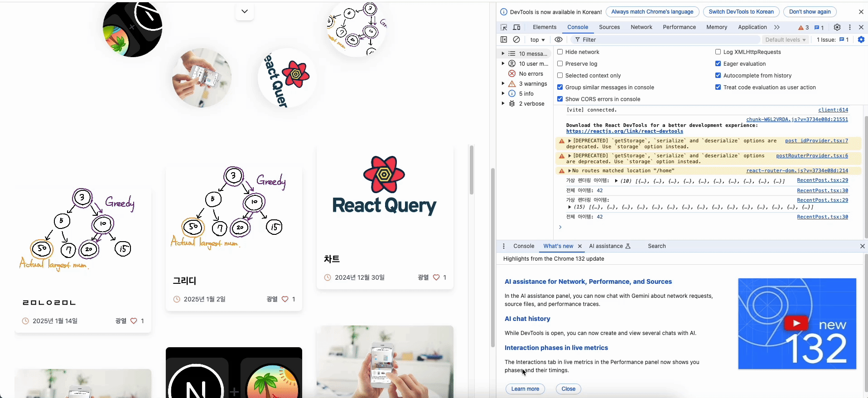Open the Default levels dropdown
Screen dimensions: 868x398
pos(786,40)
